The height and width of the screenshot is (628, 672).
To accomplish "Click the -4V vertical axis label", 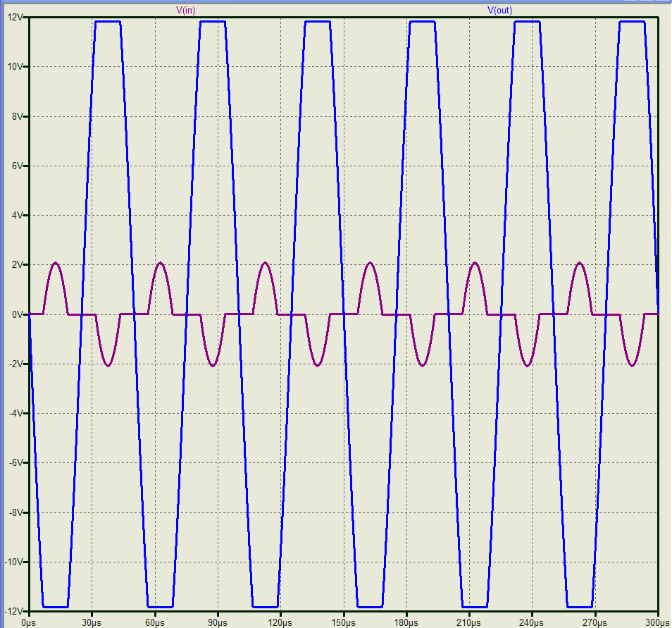I will (16, 414).
